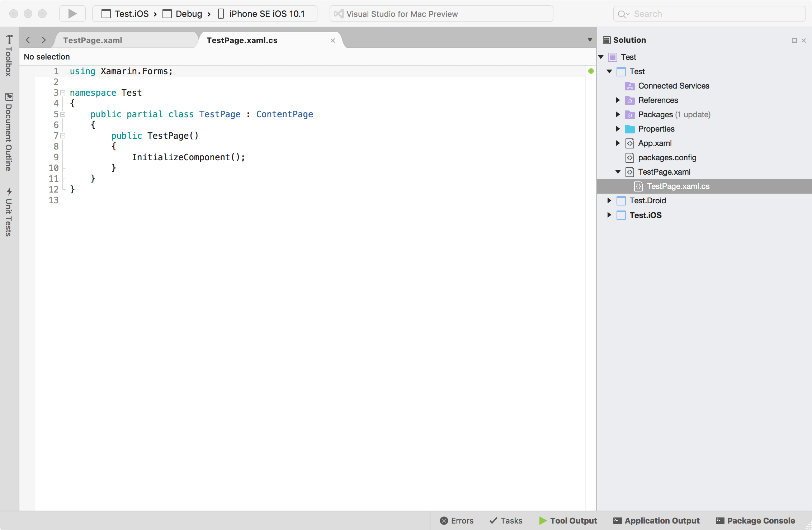The image size is (812, 530).
Task: Maximize the Solution pad
Action: tap(794, 41)
